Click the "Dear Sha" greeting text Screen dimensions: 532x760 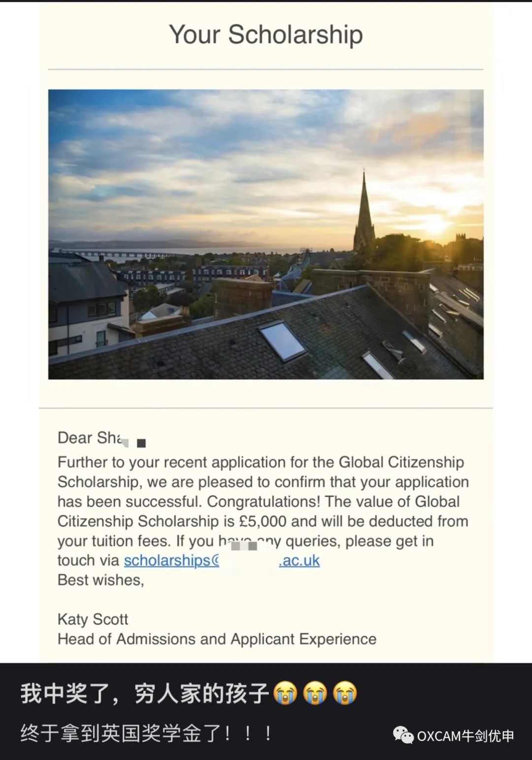click(x=90, y=438)
